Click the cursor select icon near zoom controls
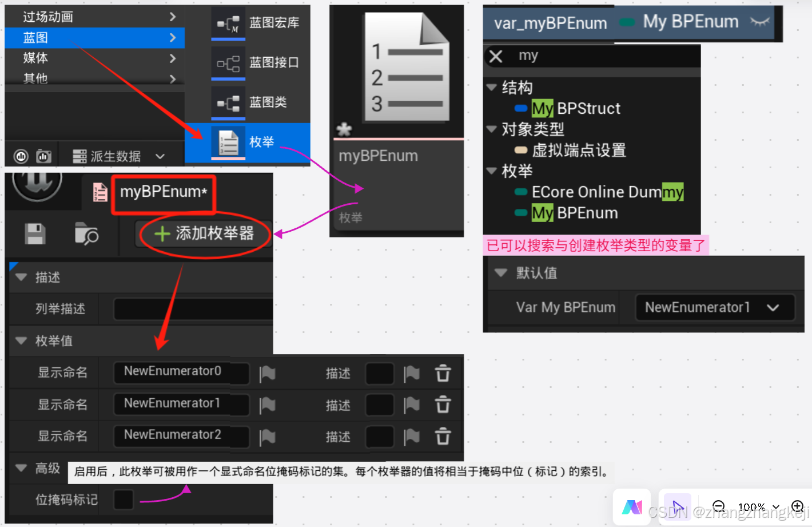This screenshot has height=527, width=812. point(678,506)
